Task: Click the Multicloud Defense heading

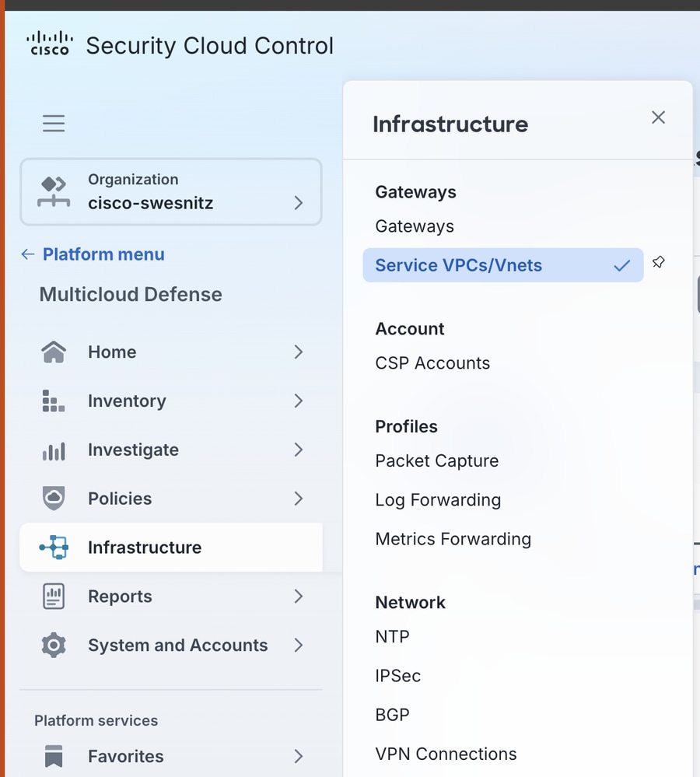Action: [131, 294]
